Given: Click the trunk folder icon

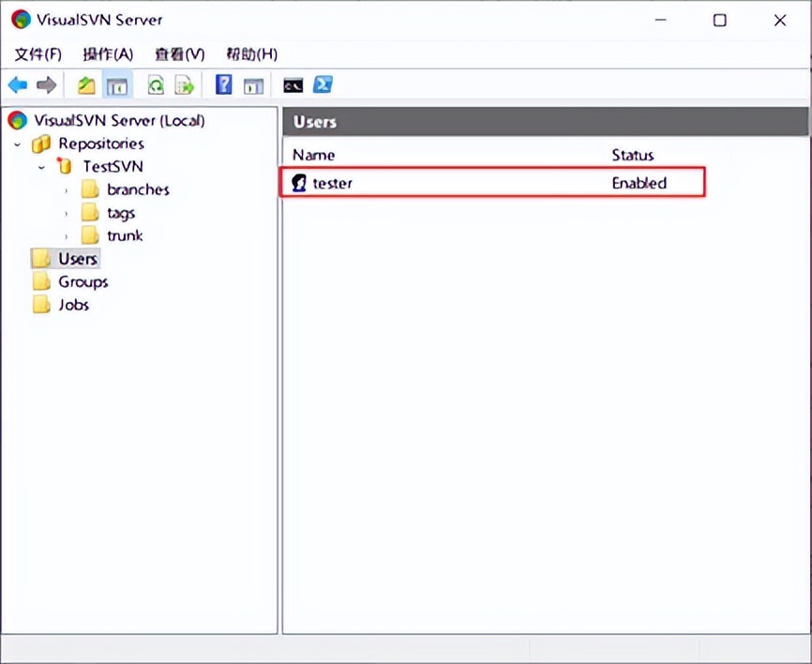Looking at the screenshot, I should click(90, 235).
